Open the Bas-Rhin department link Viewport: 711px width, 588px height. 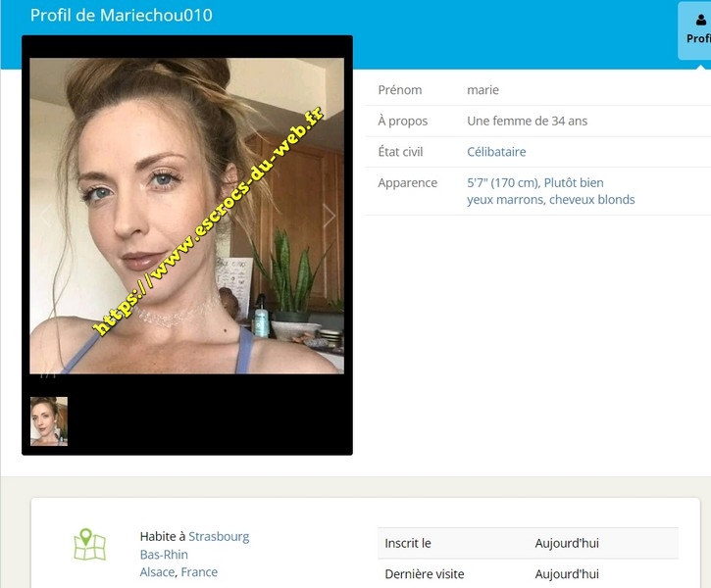pyautogui.click(x=164, y=555)
